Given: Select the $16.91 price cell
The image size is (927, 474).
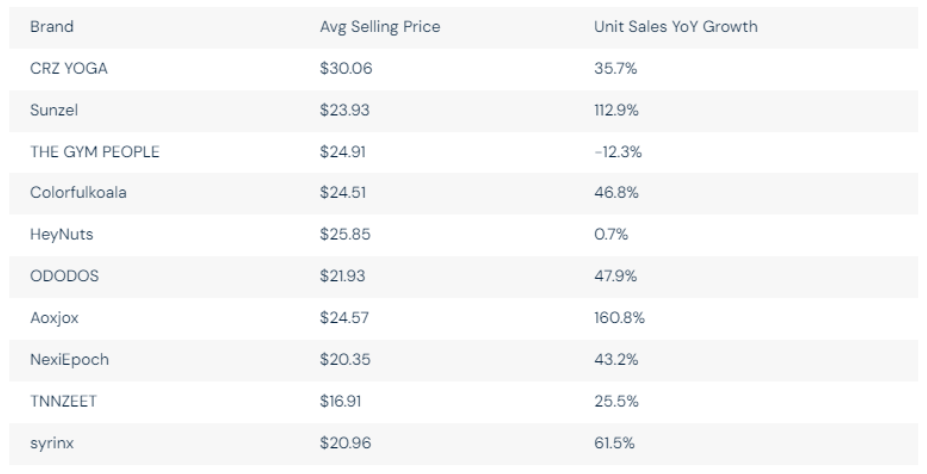Looking at the screenshot, I should tap(341, 402).
